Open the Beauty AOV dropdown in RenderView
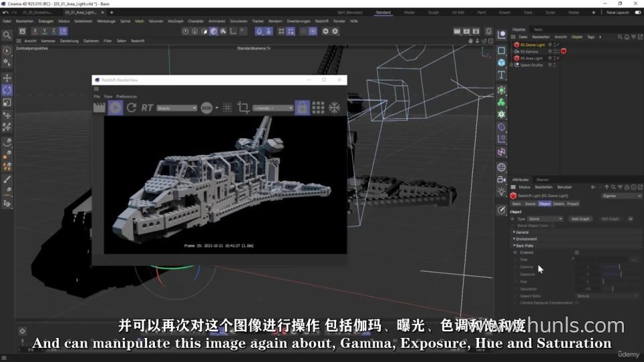This screenshot has height=362, width=644. pos(177,108)
